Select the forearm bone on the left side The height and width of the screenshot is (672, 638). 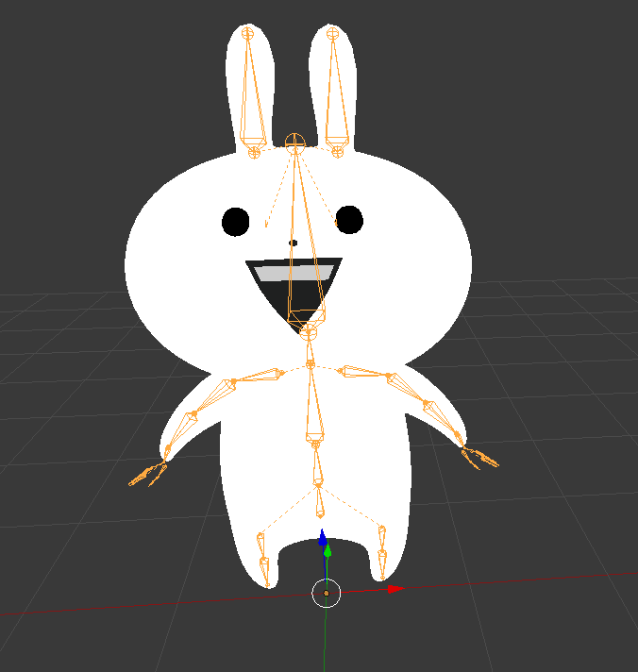click(180, 432)
